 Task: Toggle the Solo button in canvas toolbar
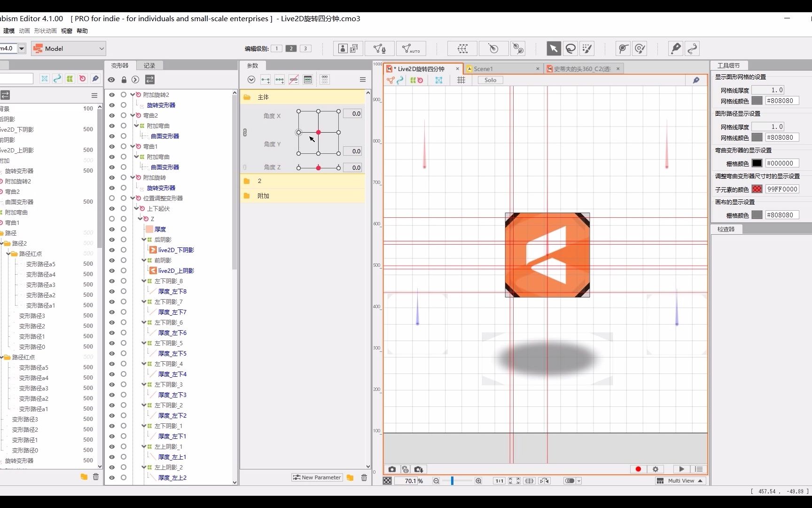(490, 80)
